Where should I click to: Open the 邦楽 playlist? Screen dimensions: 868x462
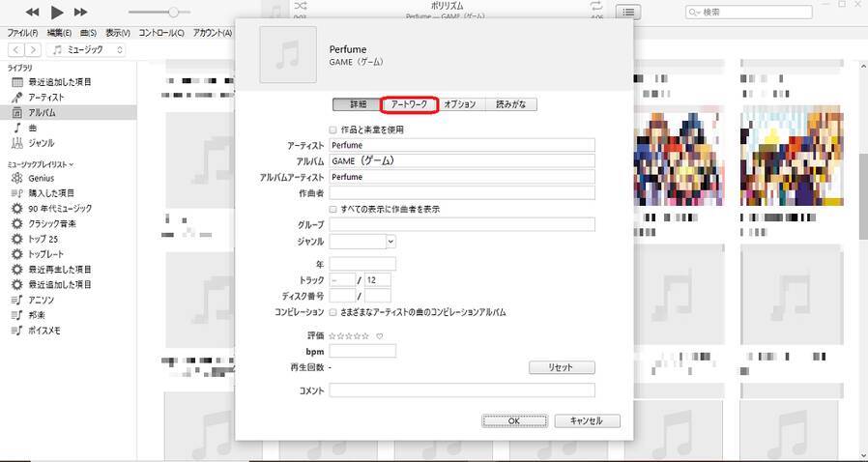pyautogui.click(x=37, y=315)
